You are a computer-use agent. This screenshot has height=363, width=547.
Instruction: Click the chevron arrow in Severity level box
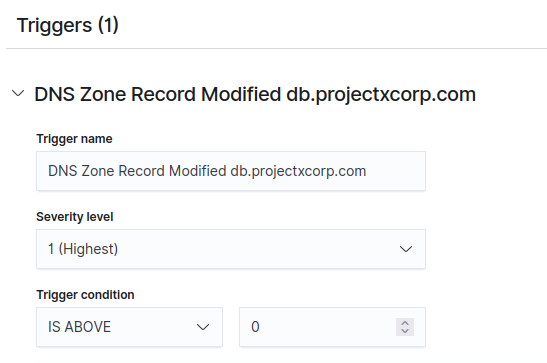(x=406, y=249)
